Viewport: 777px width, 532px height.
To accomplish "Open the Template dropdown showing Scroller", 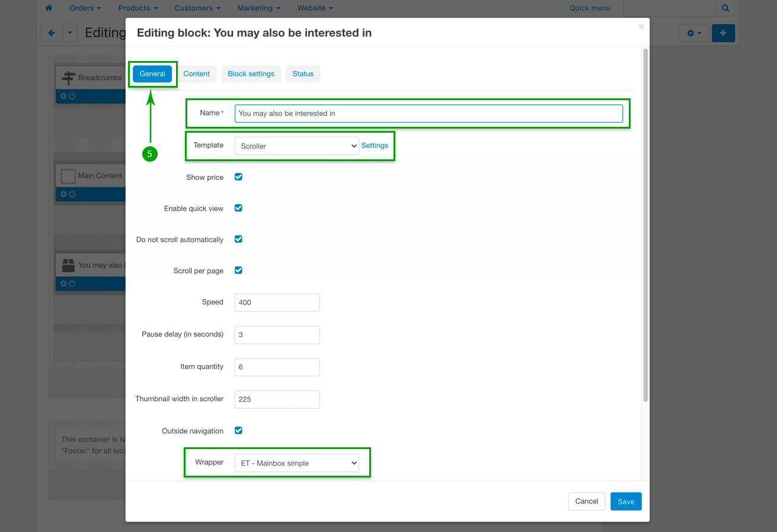I will [296, 146].
